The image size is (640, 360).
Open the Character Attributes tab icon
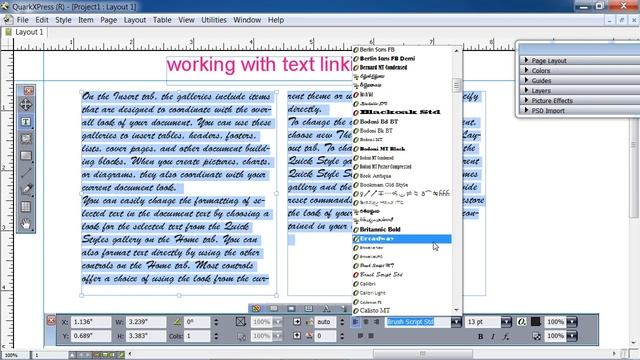pos(326,308)
